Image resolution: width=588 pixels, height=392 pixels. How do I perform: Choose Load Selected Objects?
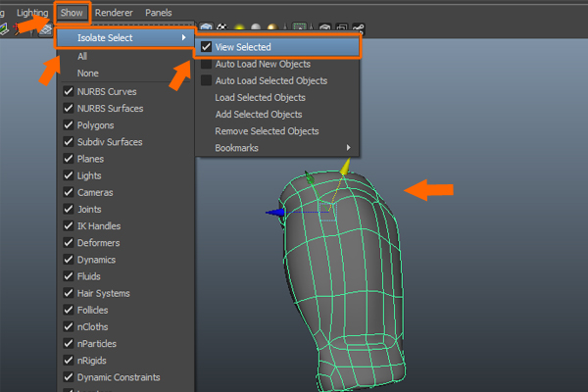point(260,98)
